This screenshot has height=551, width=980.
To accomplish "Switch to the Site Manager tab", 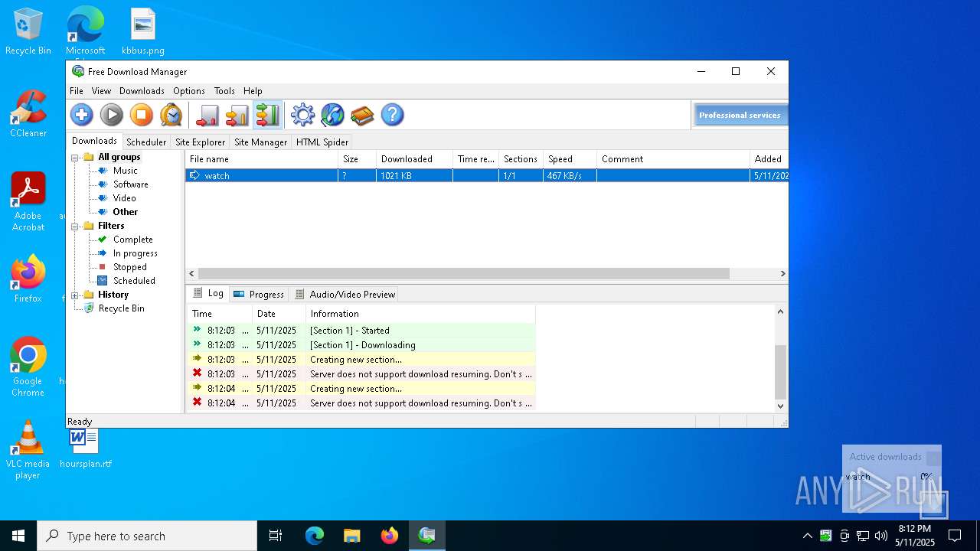I will [x=260, y=142].
